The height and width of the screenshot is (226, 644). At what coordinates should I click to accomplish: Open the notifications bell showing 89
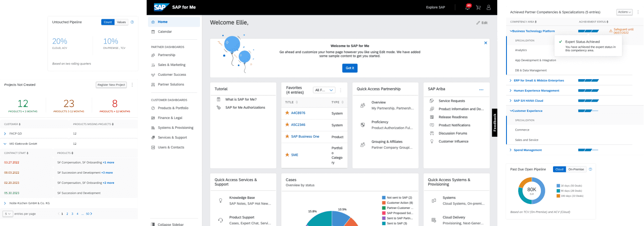click(467, 7)
